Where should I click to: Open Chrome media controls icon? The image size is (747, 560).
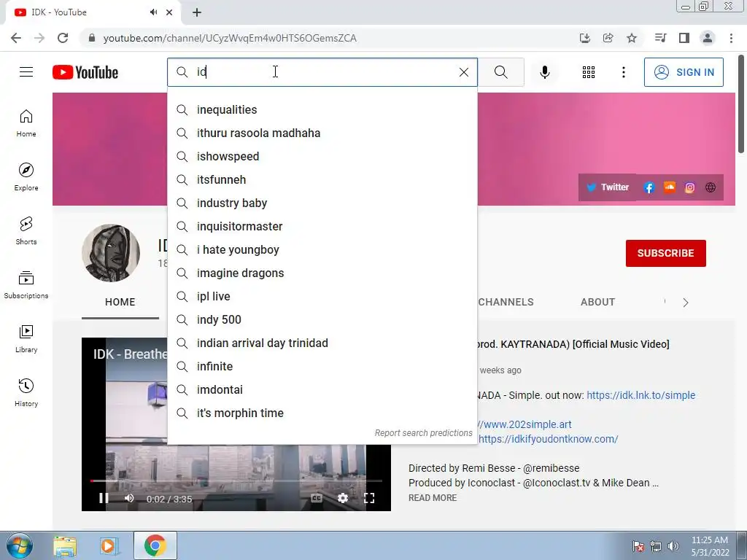(x=660, y=38)
